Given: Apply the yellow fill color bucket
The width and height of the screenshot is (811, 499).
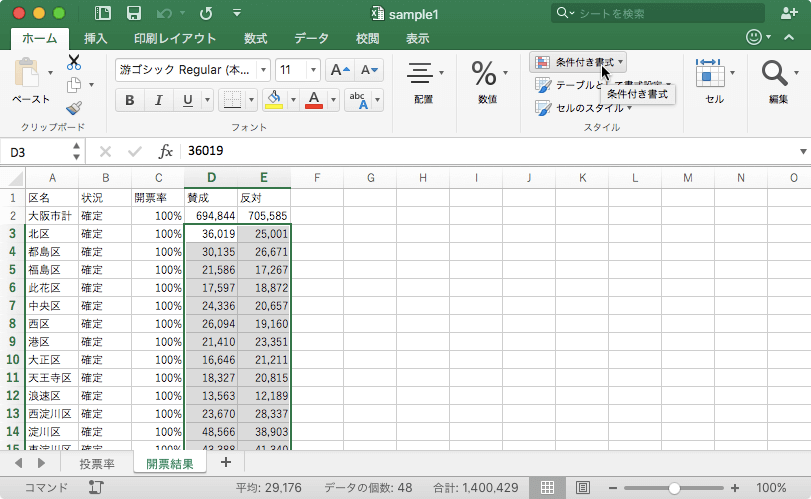Looking at the screenshot, I should [274, 100].
